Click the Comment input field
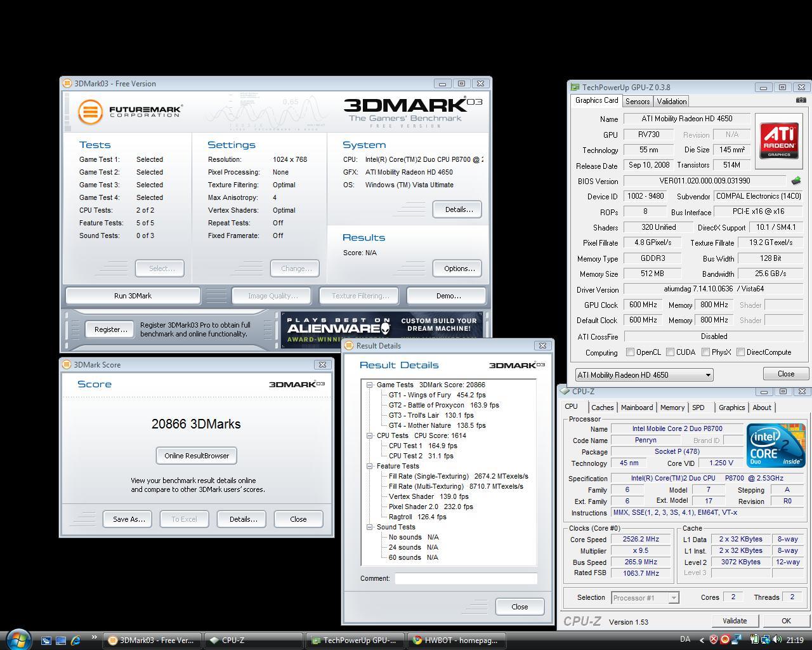The image size is (812, 650). (x=466, y=578)
